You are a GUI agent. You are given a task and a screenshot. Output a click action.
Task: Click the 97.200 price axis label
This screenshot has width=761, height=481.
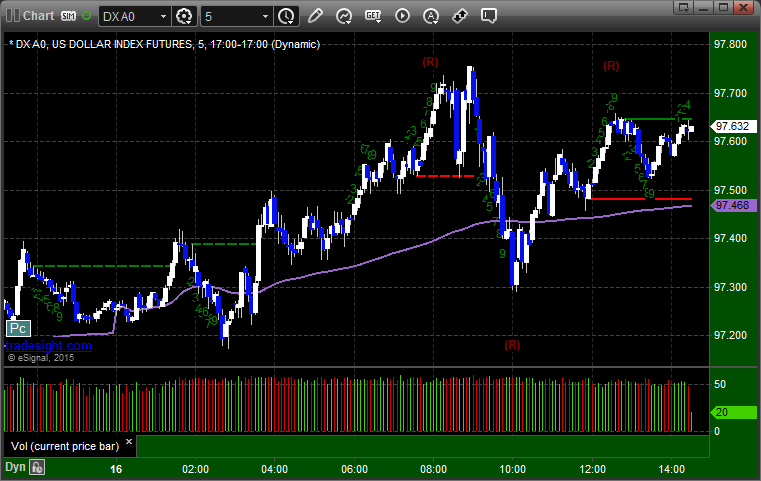tap(730, 335)
